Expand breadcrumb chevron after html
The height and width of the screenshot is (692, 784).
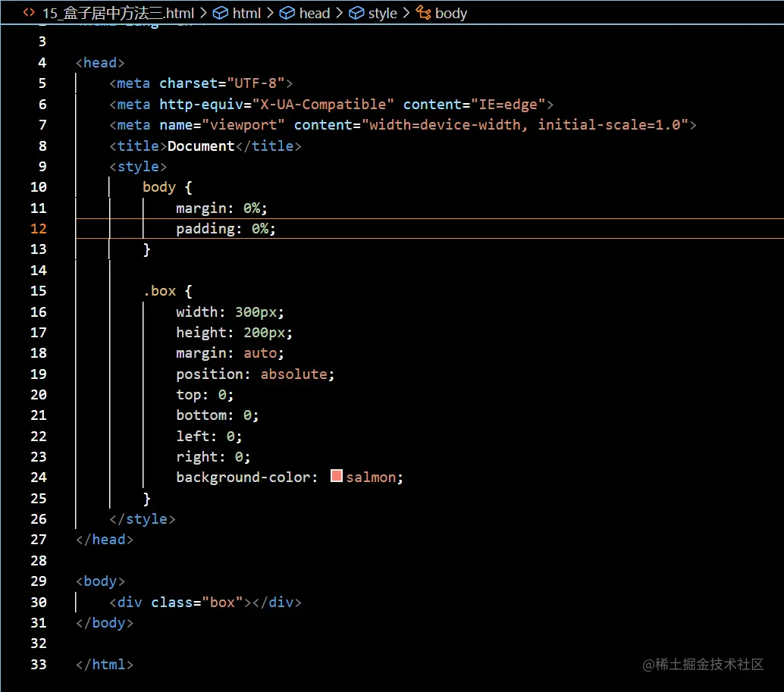(270, 13)
